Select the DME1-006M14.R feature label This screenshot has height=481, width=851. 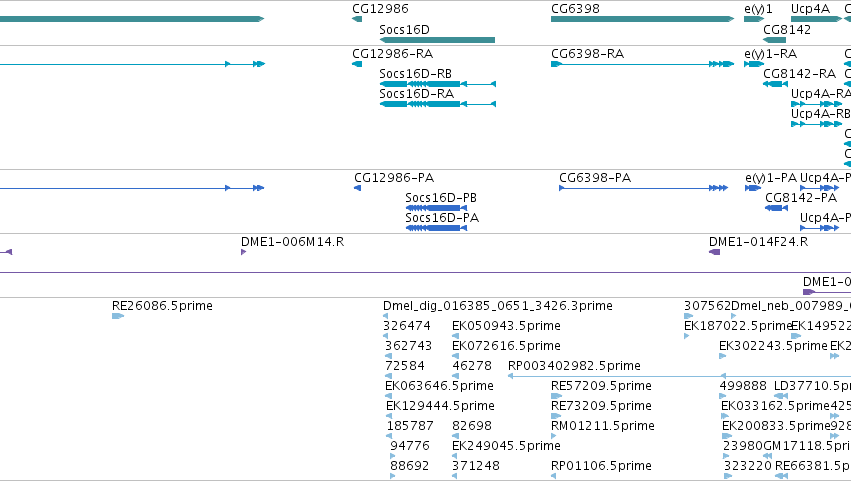click(x=293, y=242)
